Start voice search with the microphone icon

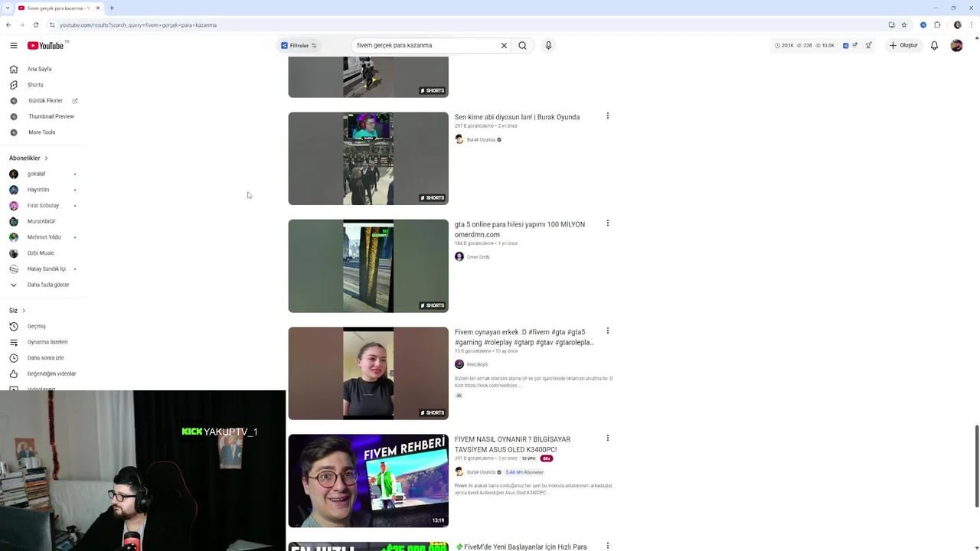(x=548, y=46)
